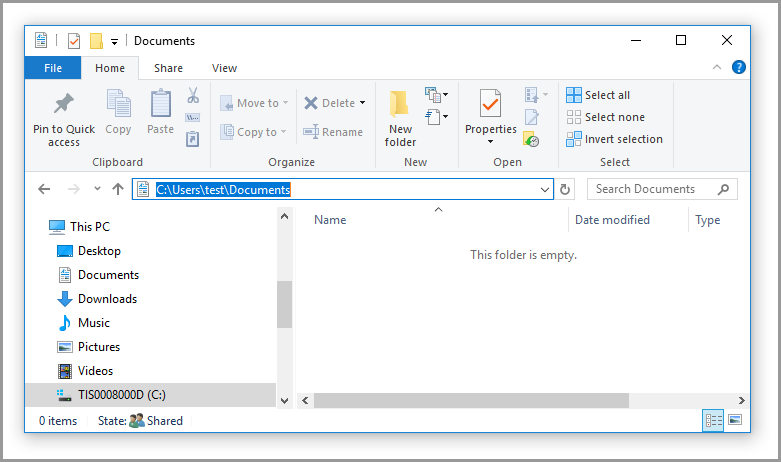Open Desktop in navigation pane
The width and height of the screenshot is (781, 462).
(89, 251)
